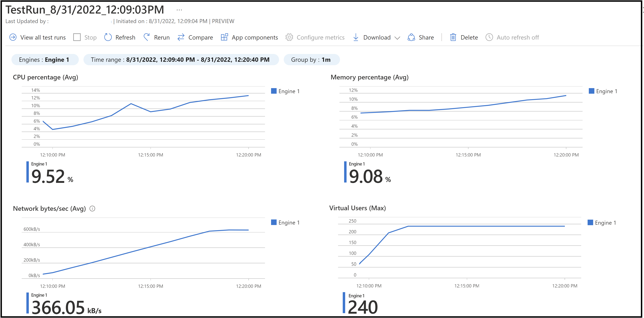The width and height of the screenshot is (644, 318).
Task: Click Engine 1 color swatch in Memory legend
Action: [591, 91]
